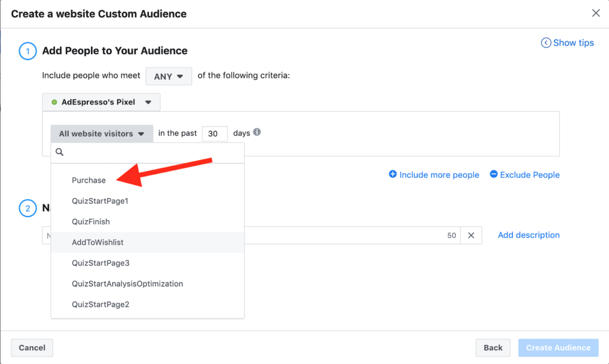Pick AddToWishlist from the event list

(98, 243)
